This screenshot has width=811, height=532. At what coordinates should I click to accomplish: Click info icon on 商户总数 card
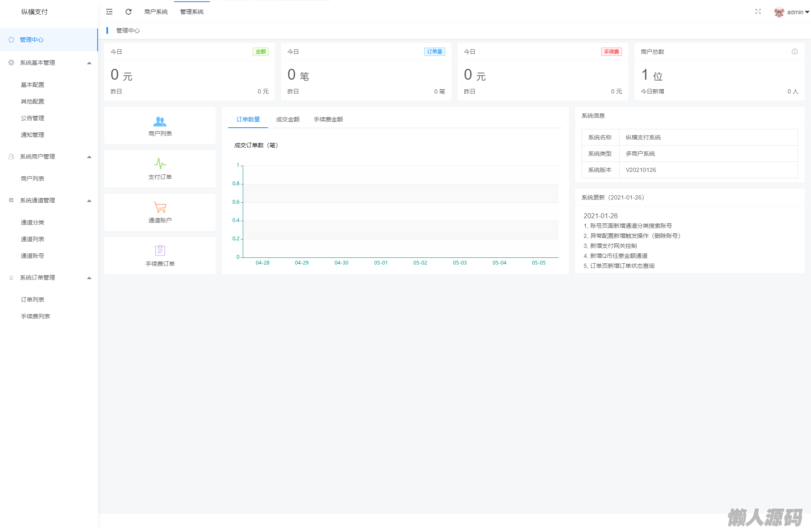tap(795, 52)
